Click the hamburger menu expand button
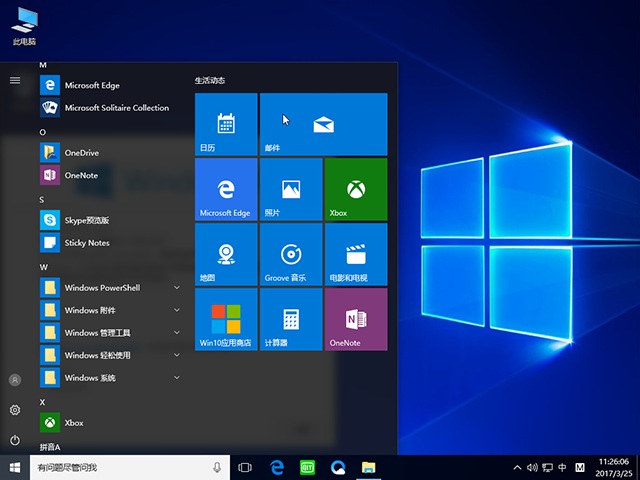The height and width of the screenshot is (480, 640). [15, 80]
